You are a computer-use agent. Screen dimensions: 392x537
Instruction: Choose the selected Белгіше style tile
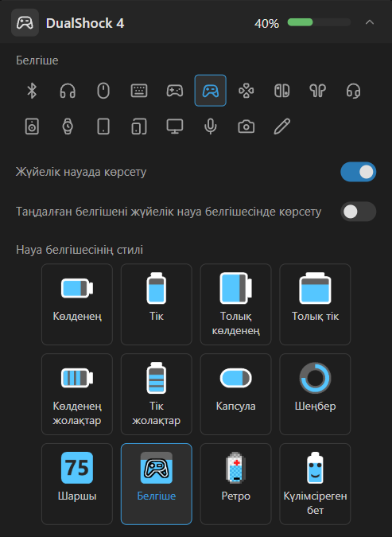pyautogui.click(x=157, y=484)
